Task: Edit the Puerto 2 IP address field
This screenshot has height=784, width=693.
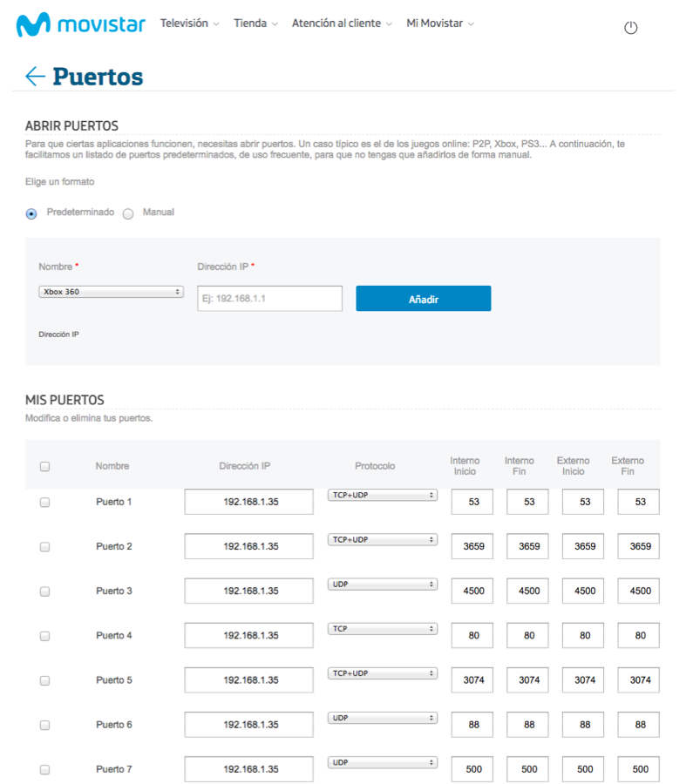Action: (249, 547)
